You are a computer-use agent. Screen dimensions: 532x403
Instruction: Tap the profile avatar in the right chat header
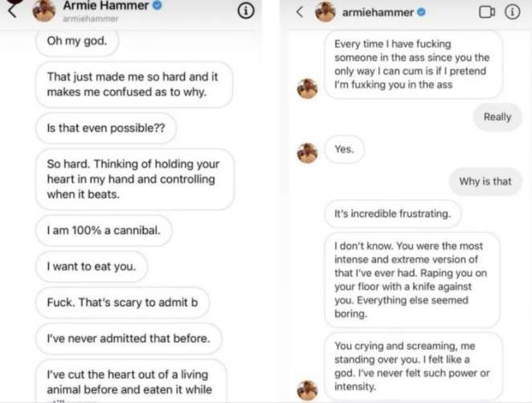pos(325,11)
